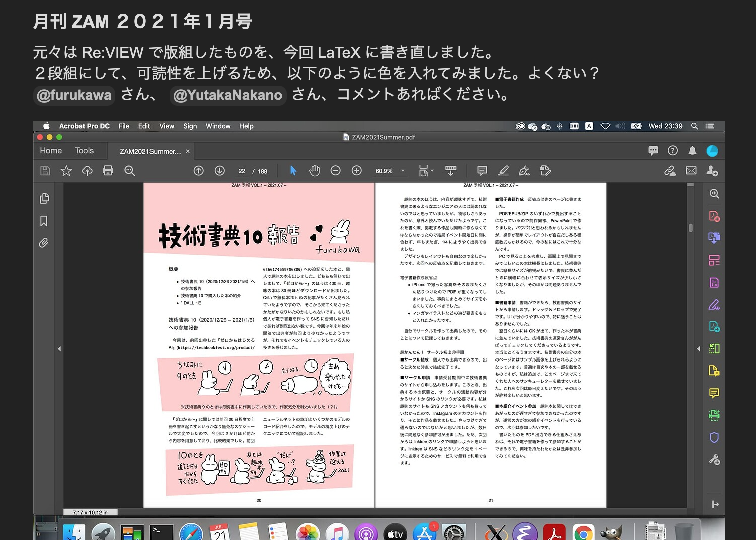This screenshot has height=540, width=756.
Task: Open the View menu
Action: [167, 126]
